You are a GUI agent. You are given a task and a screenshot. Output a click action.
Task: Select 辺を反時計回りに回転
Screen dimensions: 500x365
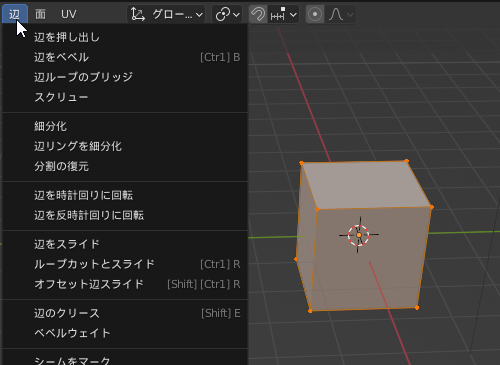point(125,215)
